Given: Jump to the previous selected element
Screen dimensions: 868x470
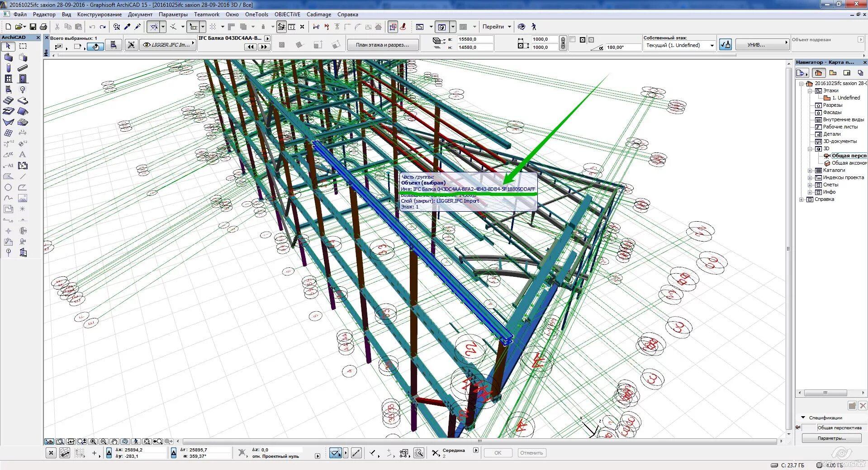Looking at the screenshot, I should tap(251, 47).
